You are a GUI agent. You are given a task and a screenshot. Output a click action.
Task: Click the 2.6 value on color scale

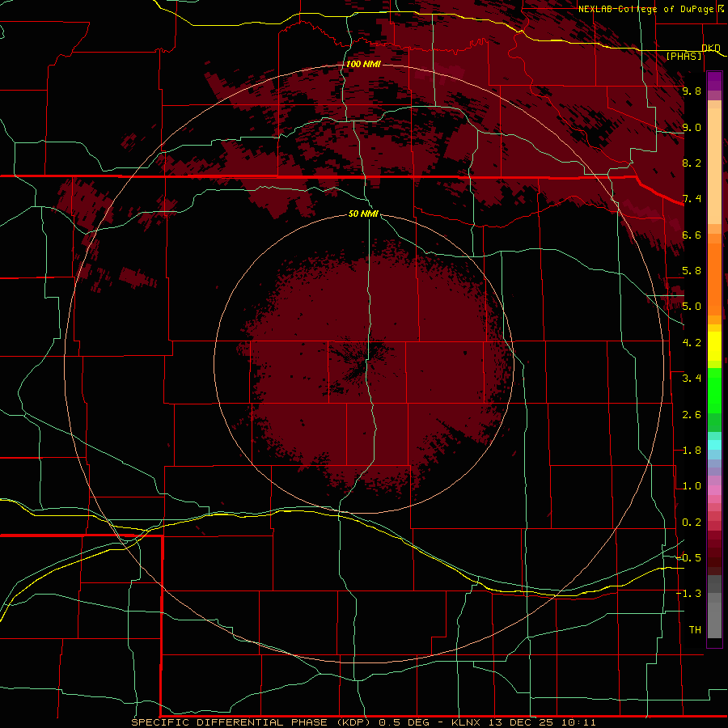[x=692, y=415]
